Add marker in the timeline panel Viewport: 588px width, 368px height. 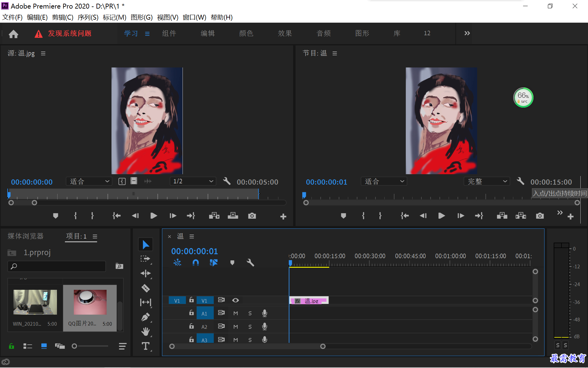[x=232, y=263]
